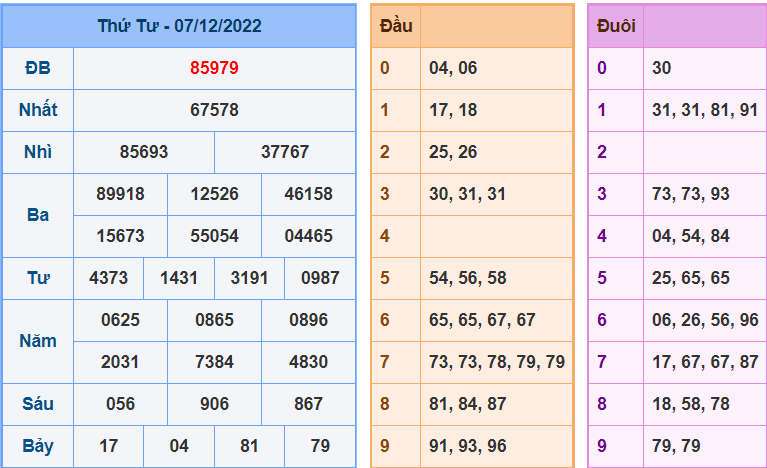
Task: Click the Ba prize label
Action: pyautogui.click(x=38, y=215)
